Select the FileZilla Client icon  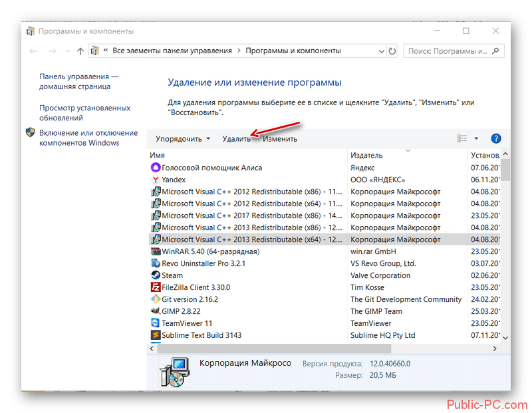[x=156, y=287]
